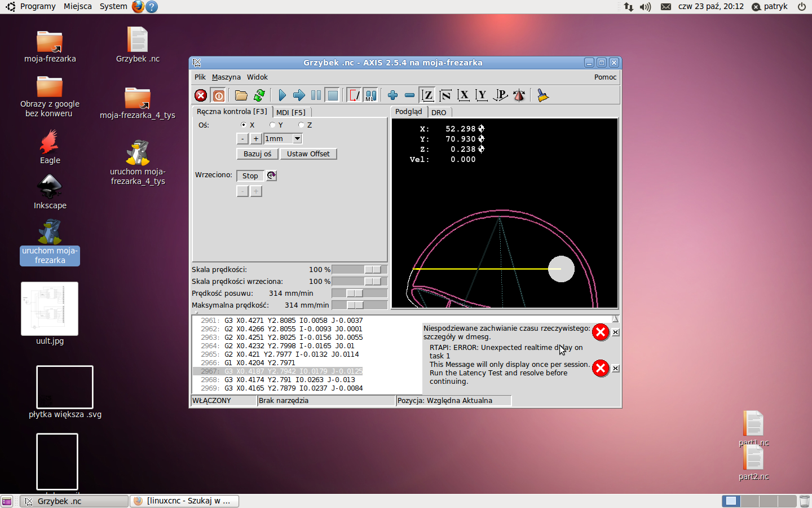Switch to linuxcnc Firefox taskbar entry
The image size is (812, 508).
(184, 501)
